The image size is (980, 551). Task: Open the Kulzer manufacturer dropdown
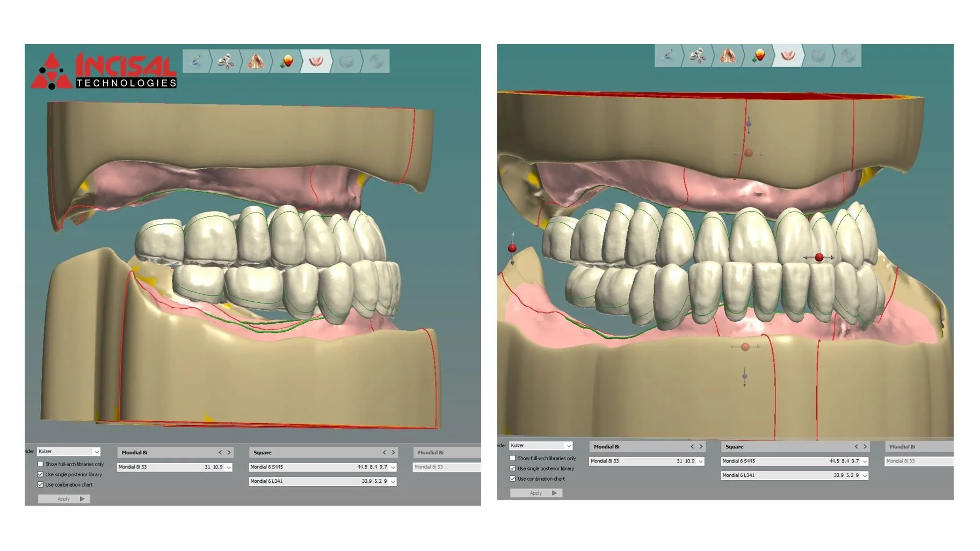tap(69, 452)
